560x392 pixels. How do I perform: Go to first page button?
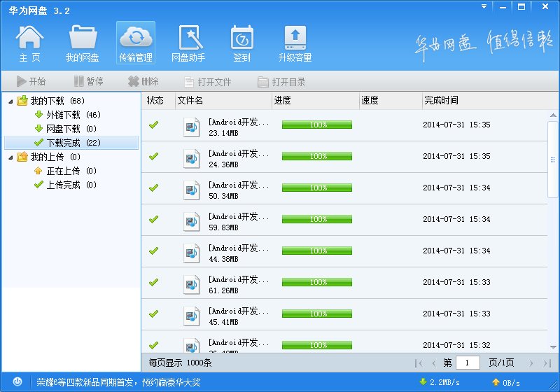(419, 363)
